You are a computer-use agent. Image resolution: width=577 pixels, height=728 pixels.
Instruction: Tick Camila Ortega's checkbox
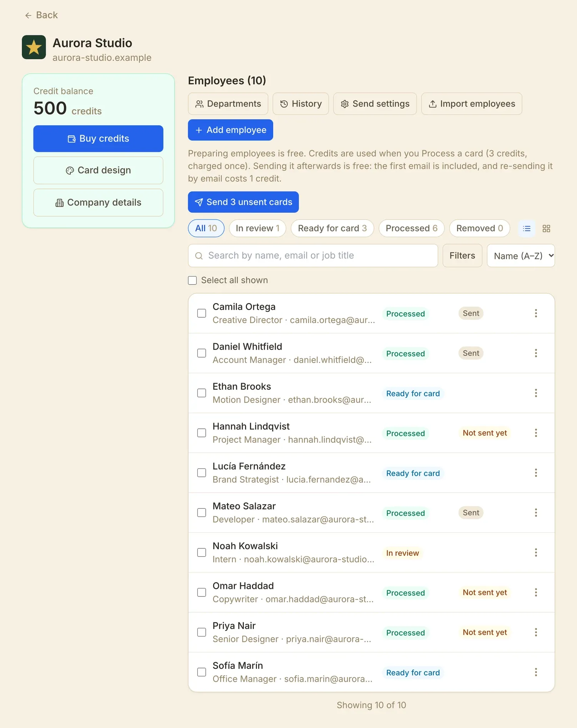[202, 313]
